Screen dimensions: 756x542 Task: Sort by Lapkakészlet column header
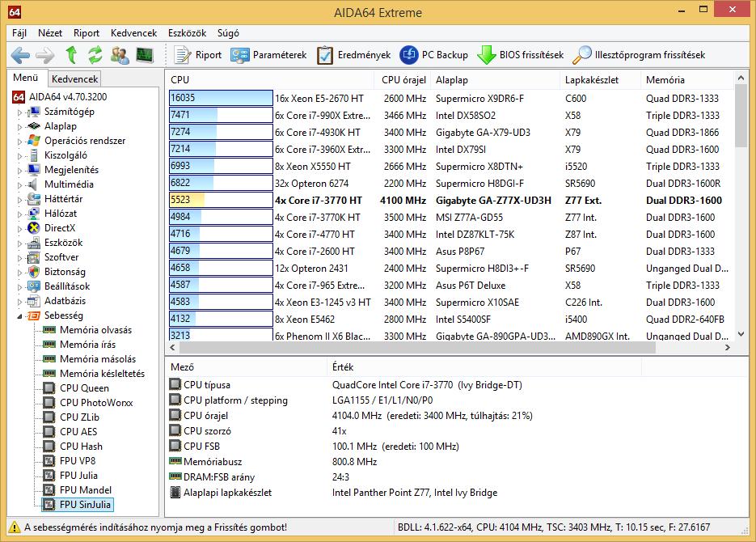600,79
